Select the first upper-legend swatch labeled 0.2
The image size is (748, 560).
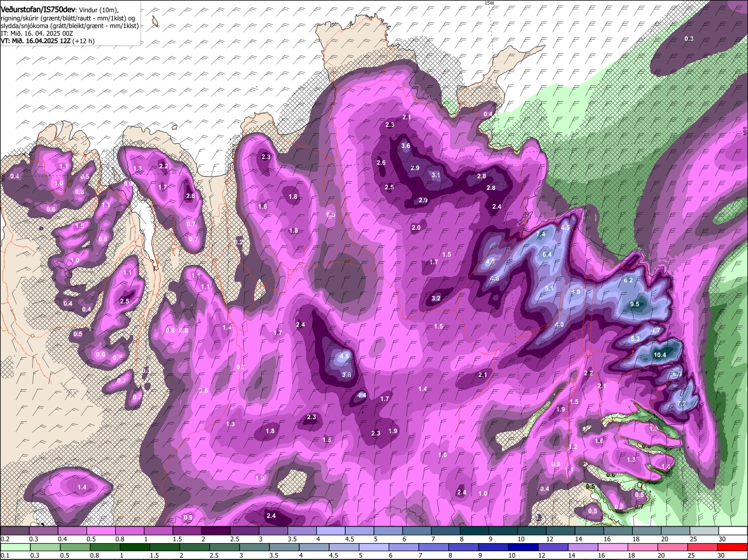(x=15, y=531)
